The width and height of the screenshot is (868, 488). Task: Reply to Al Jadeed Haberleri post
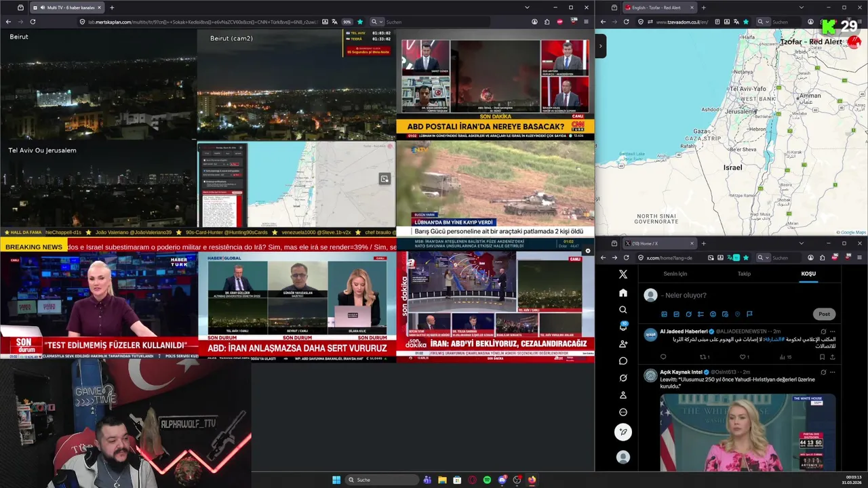[663, 357]
